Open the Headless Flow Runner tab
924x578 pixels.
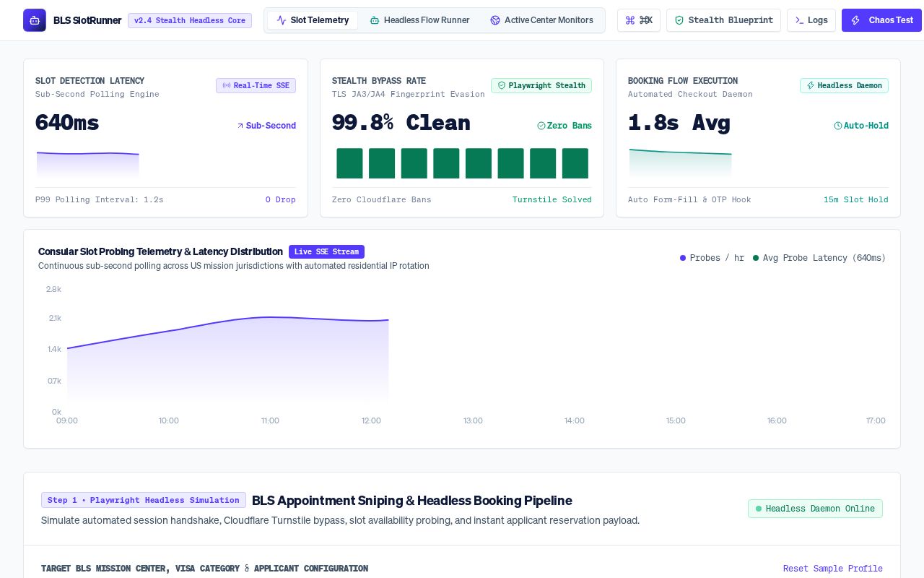tap(419, 20)
